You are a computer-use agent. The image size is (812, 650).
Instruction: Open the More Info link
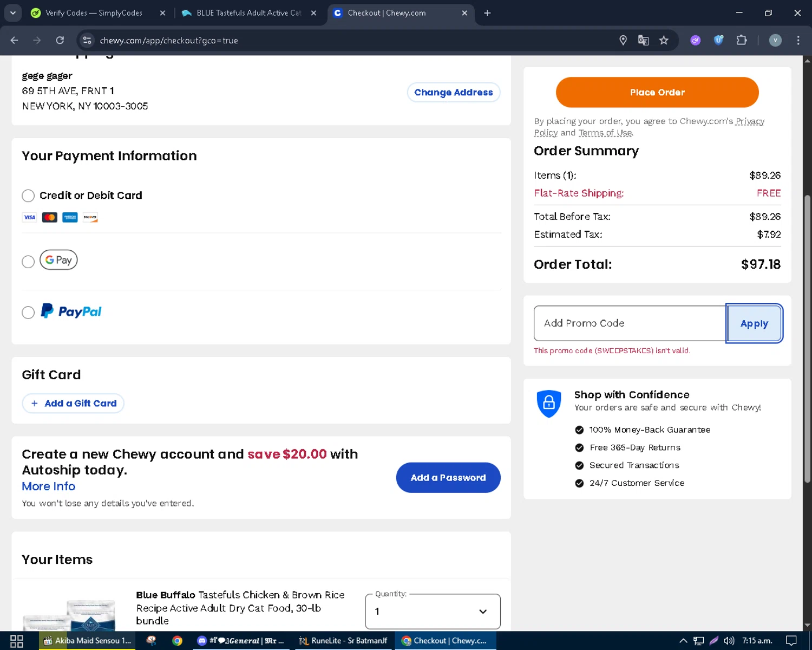[x=49, y=486]
